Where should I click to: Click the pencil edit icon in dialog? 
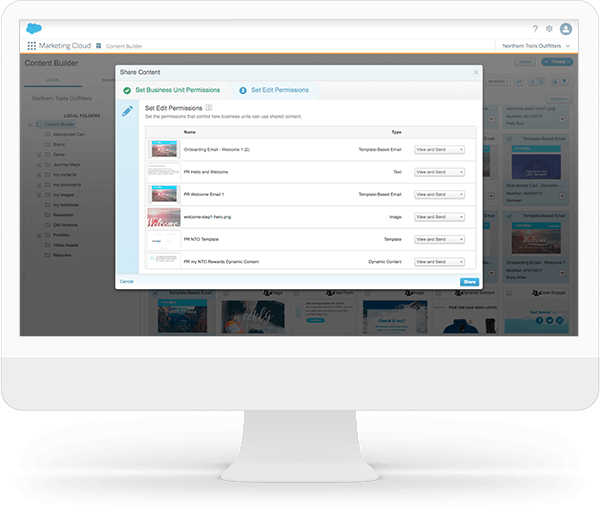click(x=127, y=111)
